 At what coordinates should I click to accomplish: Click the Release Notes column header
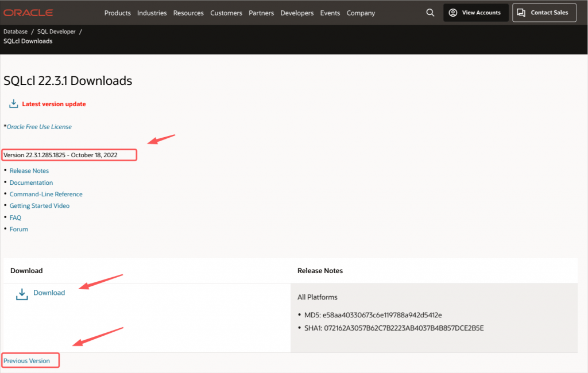[x=320, y=271]
